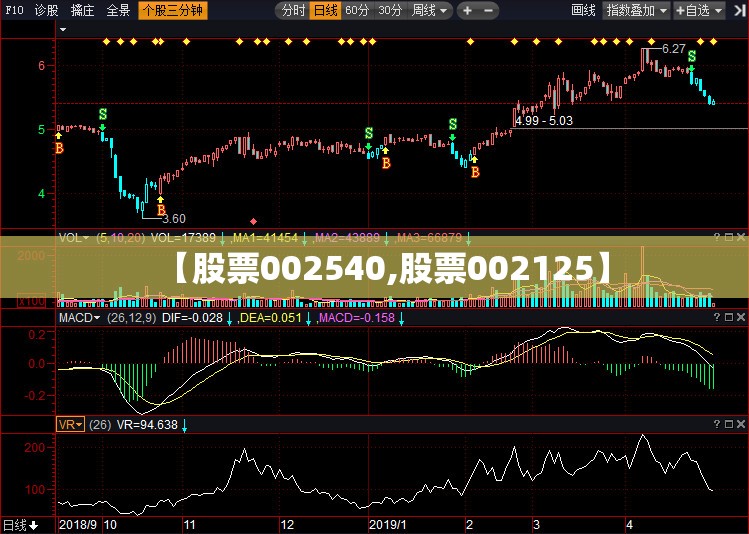Viewport: 749px width, 534px height.
Task: Click the B buy marker at the chart start
Action: point(59,148)
